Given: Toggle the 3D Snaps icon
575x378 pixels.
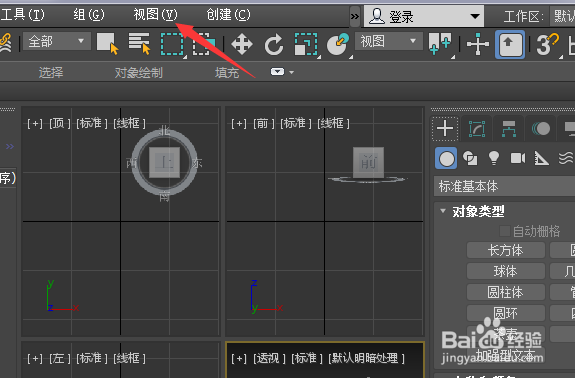Looking at the screenshot, I should (546, 44).
